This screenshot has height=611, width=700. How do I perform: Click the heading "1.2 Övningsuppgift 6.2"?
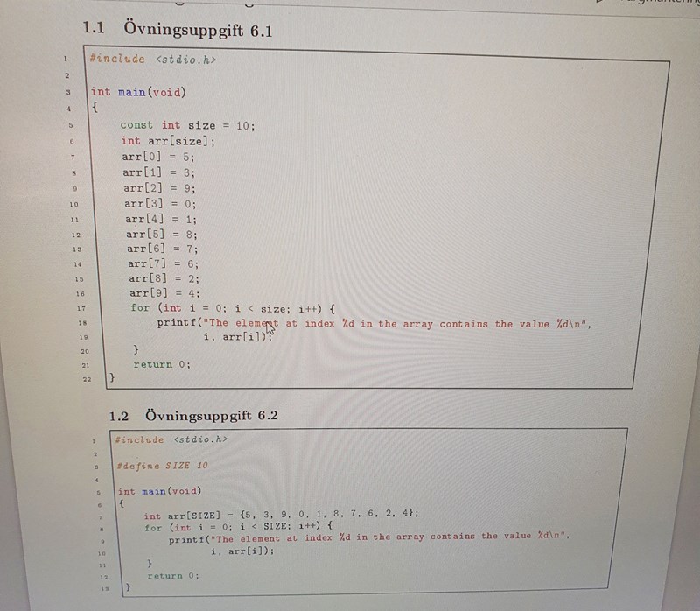193,415
